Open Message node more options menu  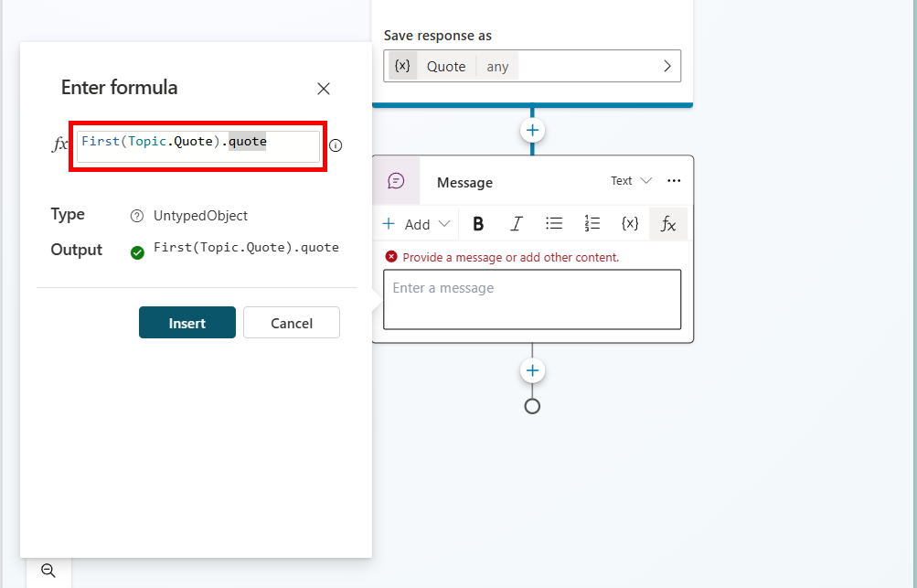point(674,181)
